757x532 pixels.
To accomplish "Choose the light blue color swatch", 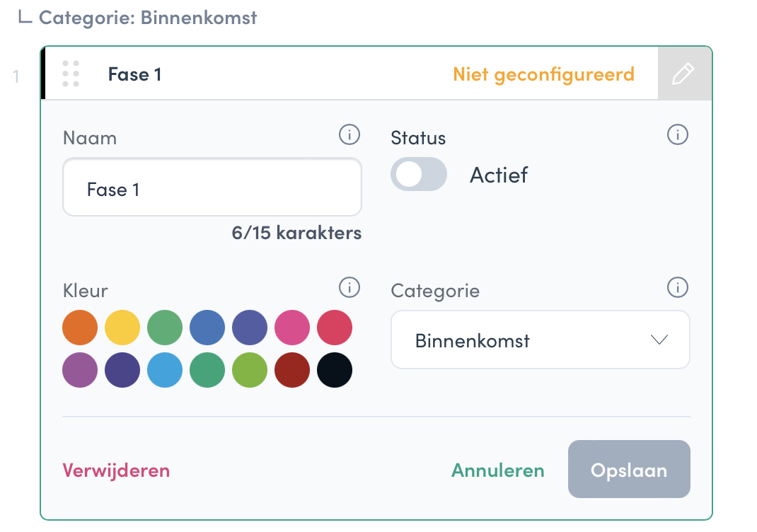I will pos(165,370).
